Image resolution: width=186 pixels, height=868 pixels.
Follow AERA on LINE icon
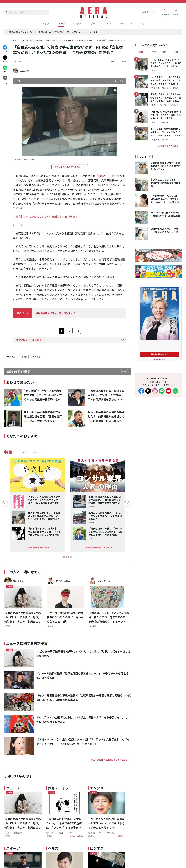point(162,391)
